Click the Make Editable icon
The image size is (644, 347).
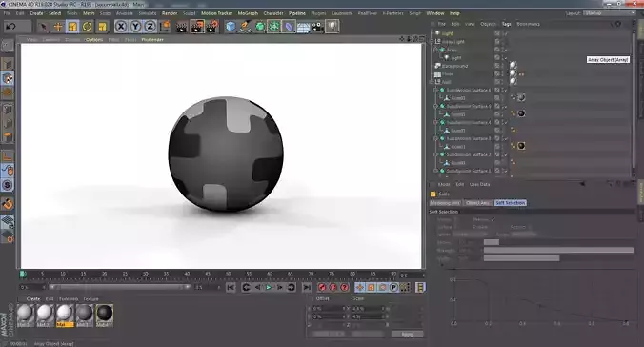pyautogui.click(x=7, y=46)
